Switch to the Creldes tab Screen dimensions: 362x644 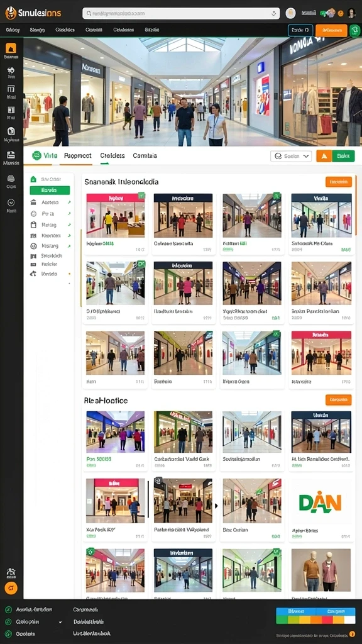pos(112,156)
